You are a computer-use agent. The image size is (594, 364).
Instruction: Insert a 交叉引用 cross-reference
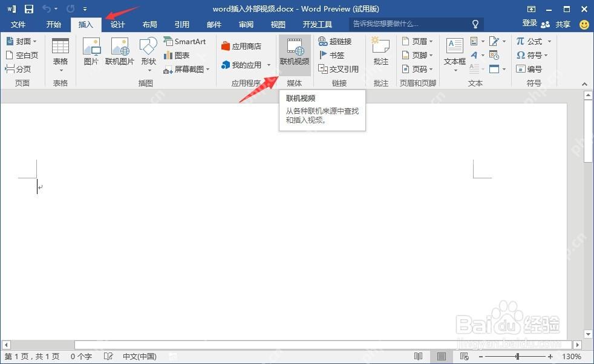pyautogui.click(x=339, y=69)
